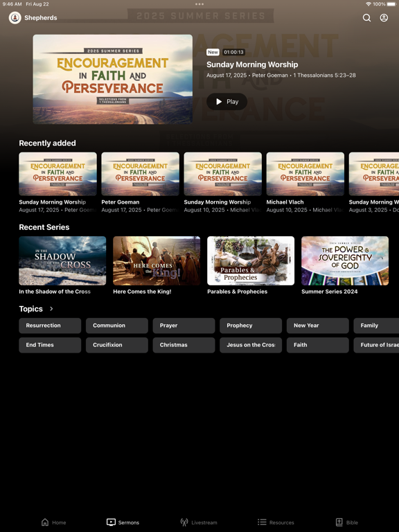This screenshot has width=399, height=532.
Task: Select the Future of Israel topic
Action: pyautogui.click(x=376, y=345)
